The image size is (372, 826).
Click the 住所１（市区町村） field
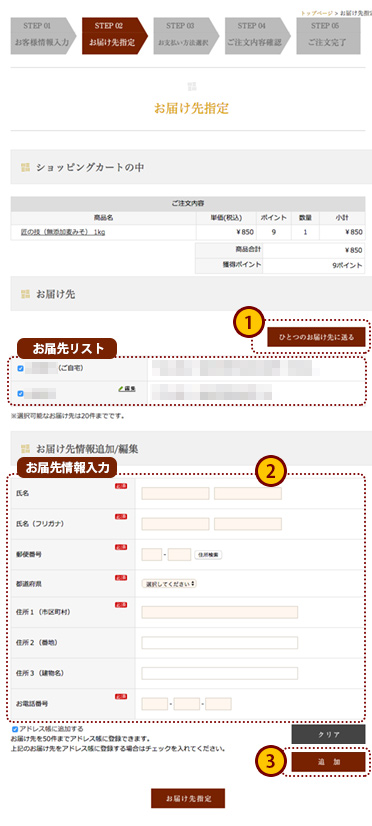pos(220,612)
